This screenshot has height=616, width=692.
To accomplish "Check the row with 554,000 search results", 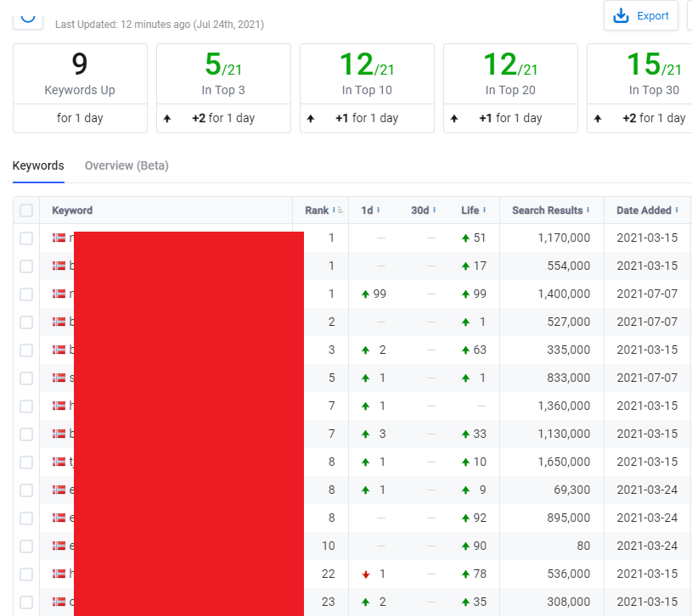I will pyautogui.click(x=26, y=266).
